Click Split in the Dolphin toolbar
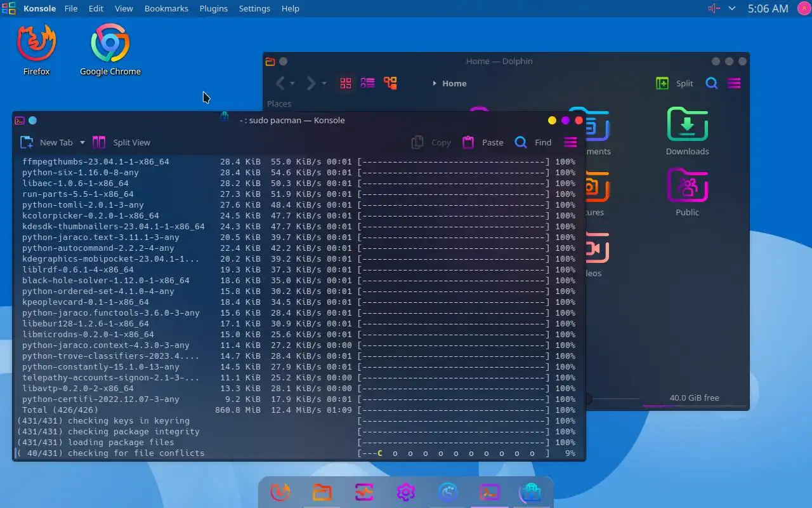Image resolution: width=812 pixels, height=508 pixels. tap(675, 83)
